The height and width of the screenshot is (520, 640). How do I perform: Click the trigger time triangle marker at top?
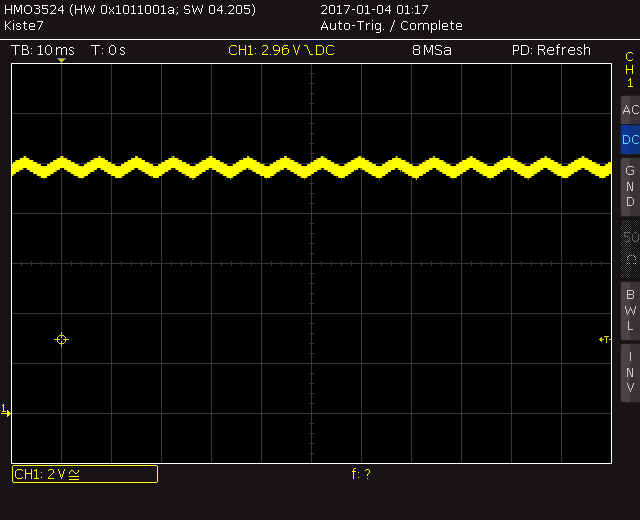[61, 60]
